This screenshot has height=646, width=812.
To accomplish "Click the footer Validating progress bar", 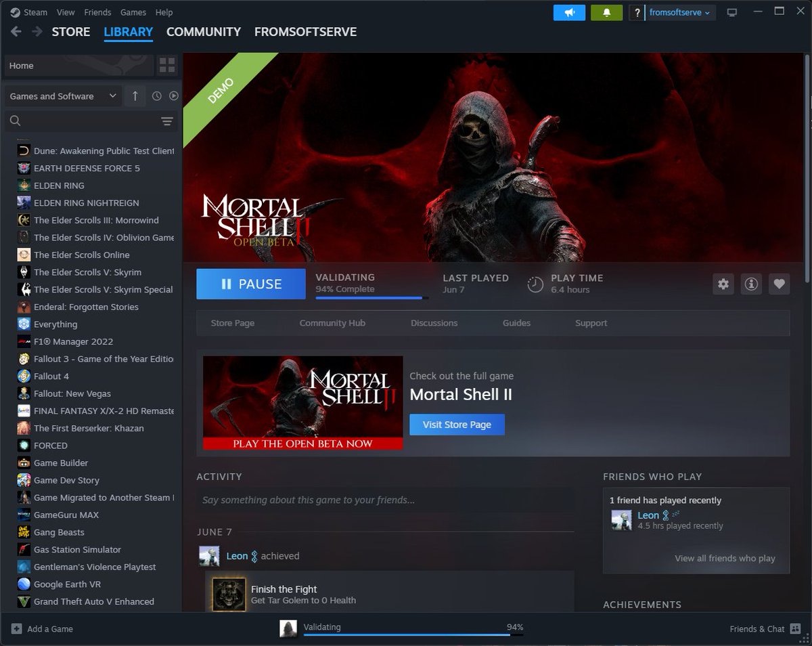I will pos(413,635).
